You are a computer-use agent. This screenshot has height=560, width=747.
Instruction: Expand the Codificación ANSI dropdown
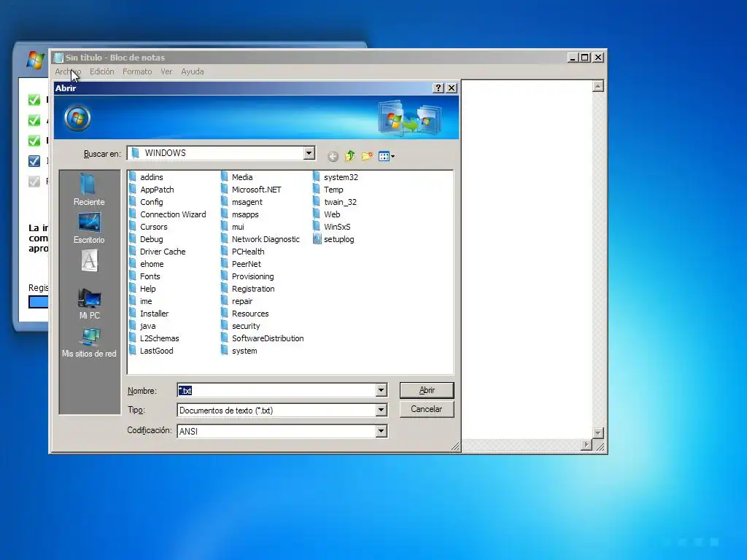[x=381, y=431]
